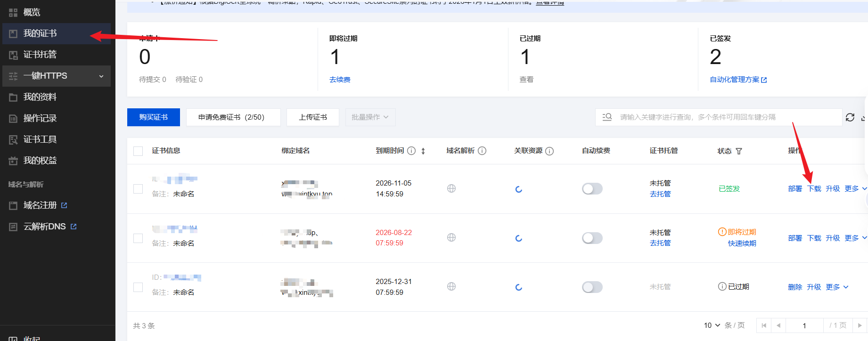The height and width of the screenshot is (341, 868).
Task: Tick the select-all checkbox in table header
Action: pyautogui.click(x=138, y=151)
